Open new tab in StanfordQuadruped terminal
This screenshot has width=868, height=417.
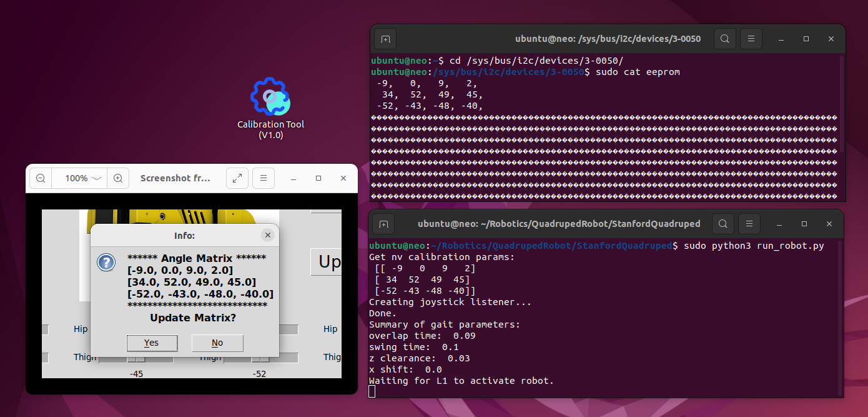pos(383,223)
